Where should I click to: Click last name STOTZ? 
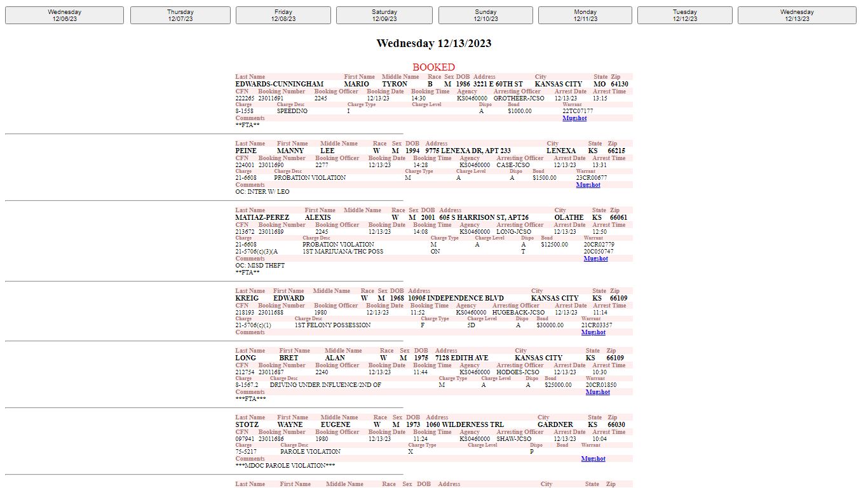click(x=247, y=424)
